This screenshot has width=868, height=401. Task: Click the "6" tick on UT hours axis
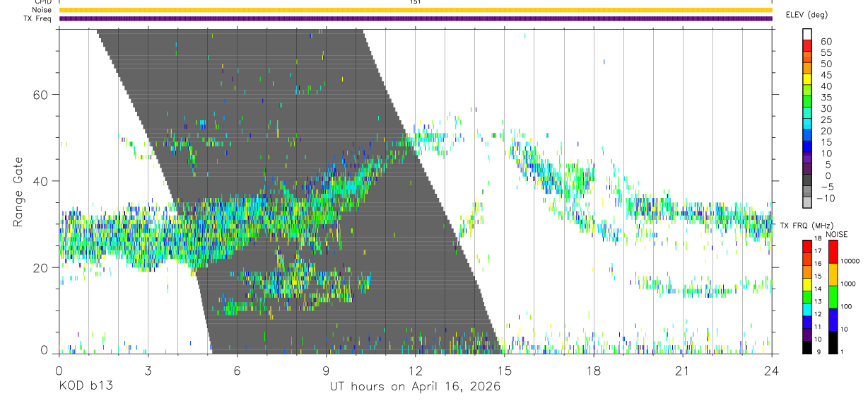pos(237,370)
